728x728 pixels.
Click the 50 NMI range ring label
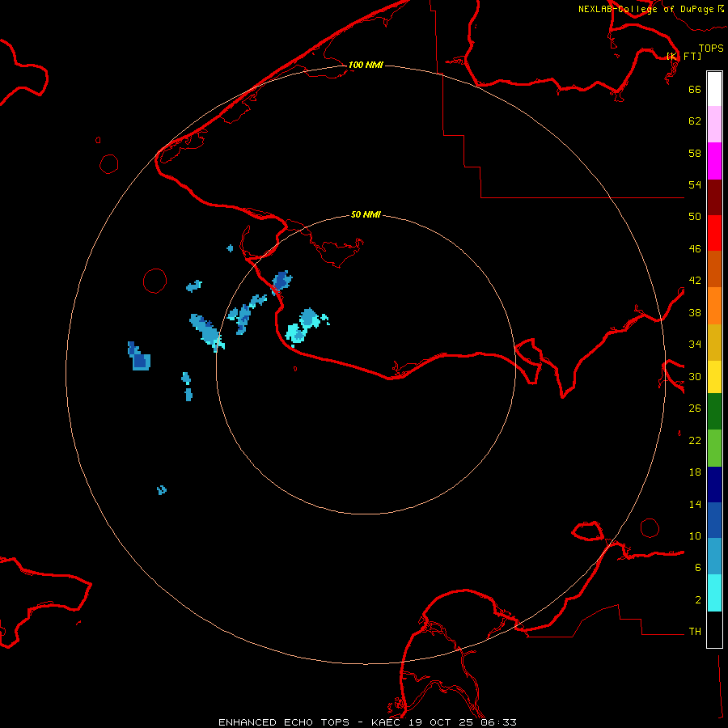tap(366, 214)
